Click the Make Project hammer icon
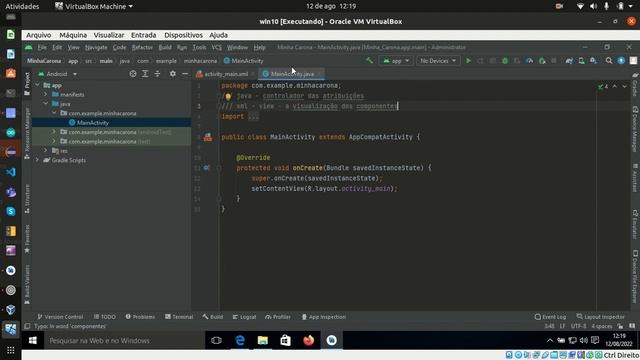 (x=369, y=61)
